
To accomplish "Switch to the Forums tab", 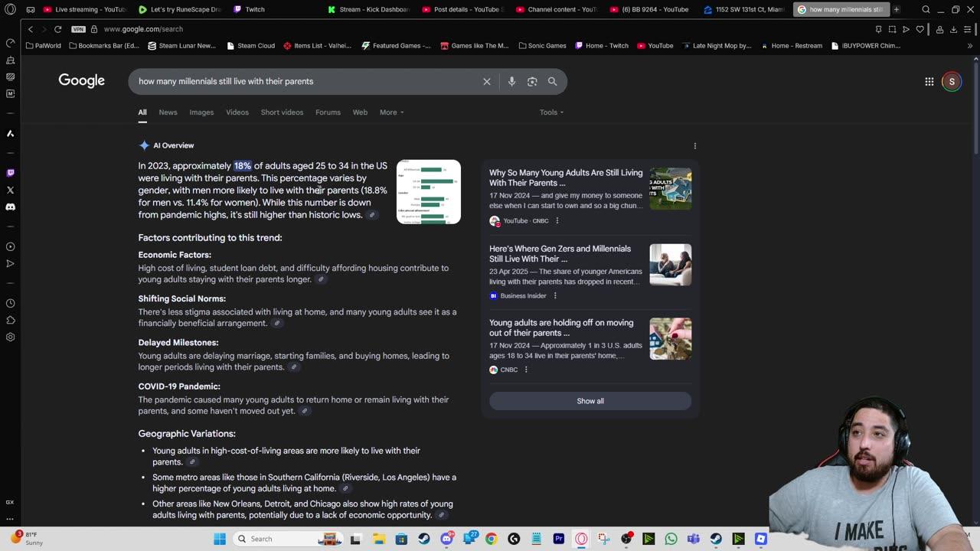I will click(328, 112).
